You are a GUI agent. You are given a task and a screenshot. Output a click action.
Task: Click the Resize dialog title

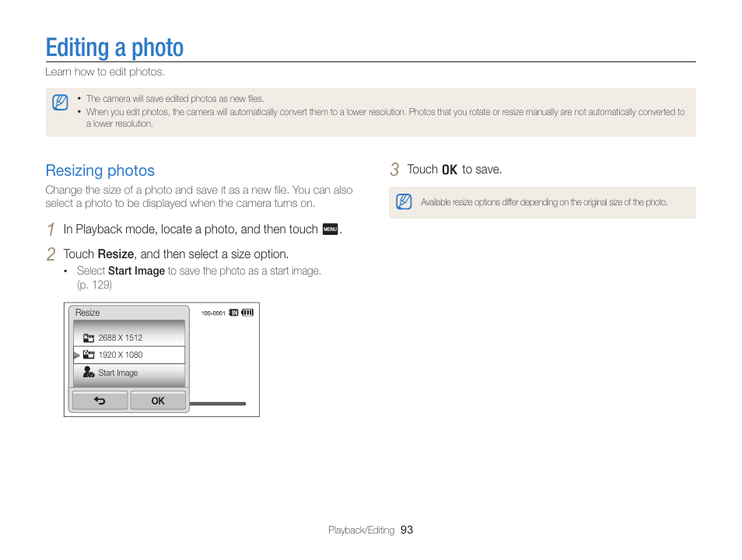(x=88, y=313)
